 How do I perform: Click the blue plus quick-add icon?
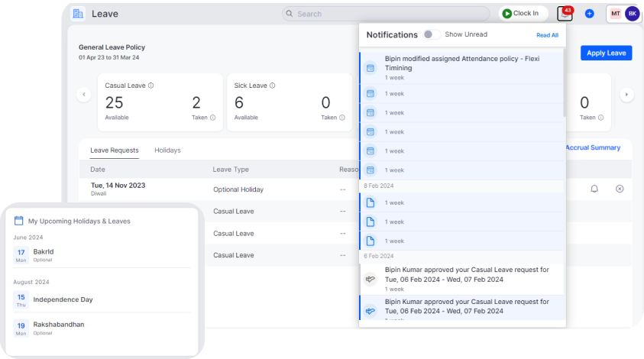(x=589, y=14)
